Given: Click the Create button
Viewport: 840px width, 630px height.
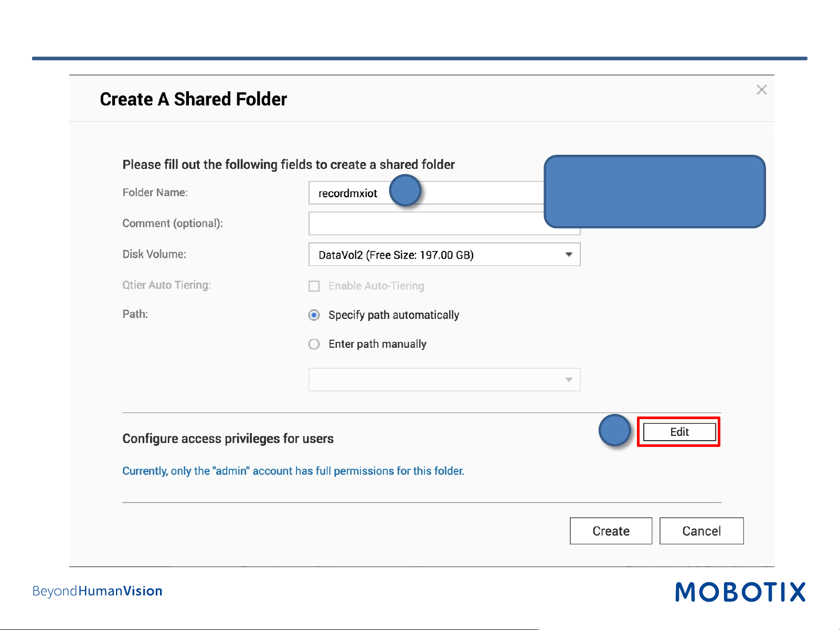Looking at the screenshot, I should [x=611, y=531].
